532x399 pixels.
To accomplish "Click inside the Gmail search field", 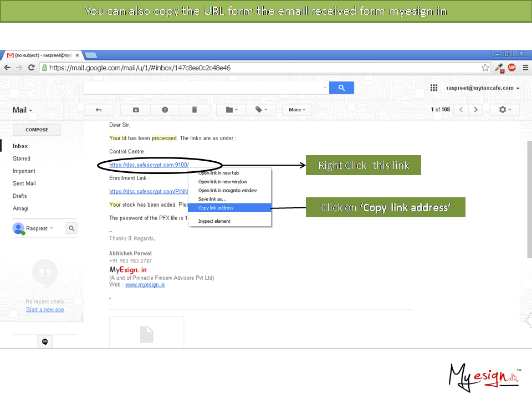I will click(205, 88).
